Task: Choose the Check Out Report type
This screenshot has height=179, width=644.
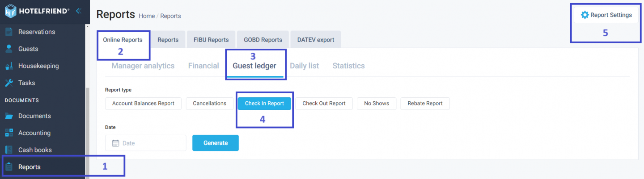Action: [324, 103]
